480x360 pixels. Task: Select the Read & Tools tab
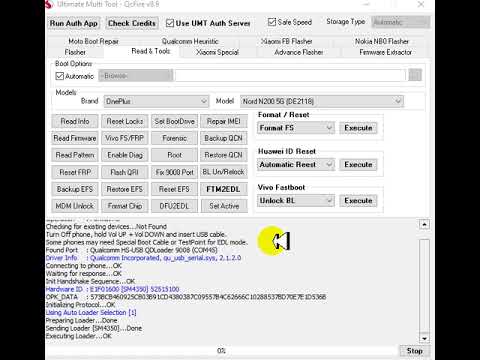pyautogui.click(x=151, y=51)
